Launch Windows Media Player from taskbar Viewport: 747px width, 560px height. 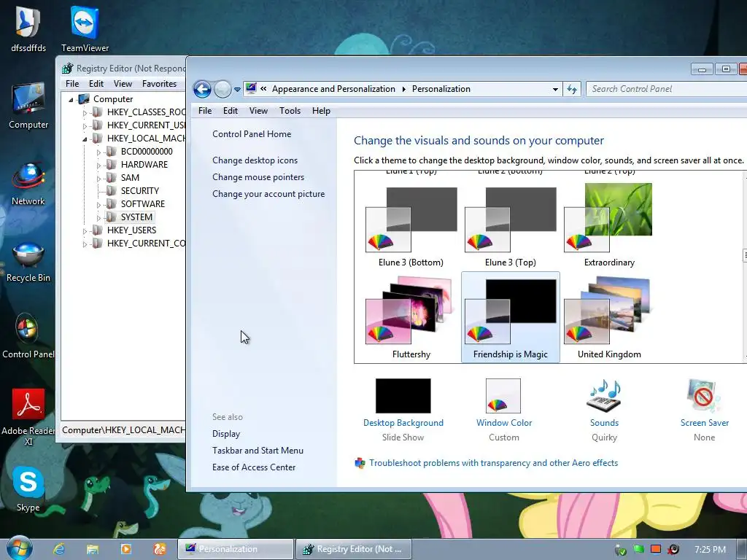pos(125,549)
